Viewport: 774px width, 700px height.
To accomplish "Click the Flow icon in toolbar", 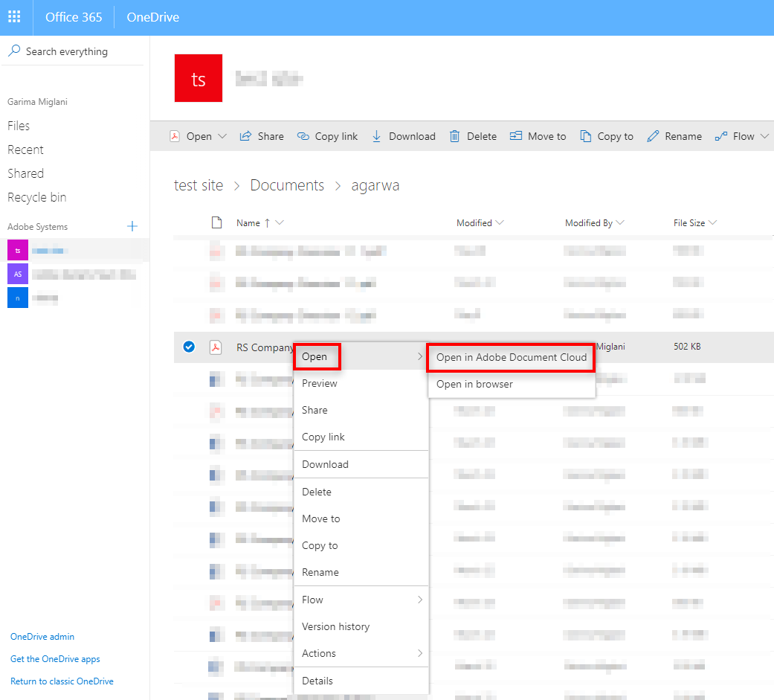I will (x=721, y=136).
